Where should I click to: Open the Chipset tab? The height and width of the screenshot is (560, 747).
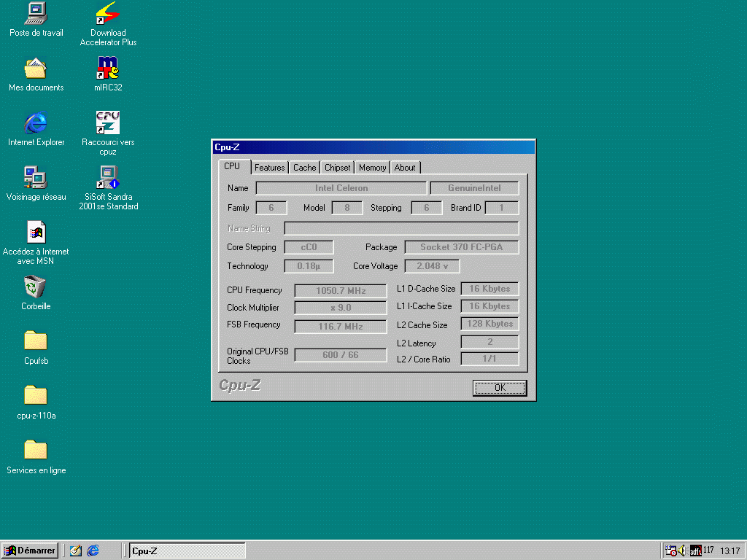(x=337, y=168)
